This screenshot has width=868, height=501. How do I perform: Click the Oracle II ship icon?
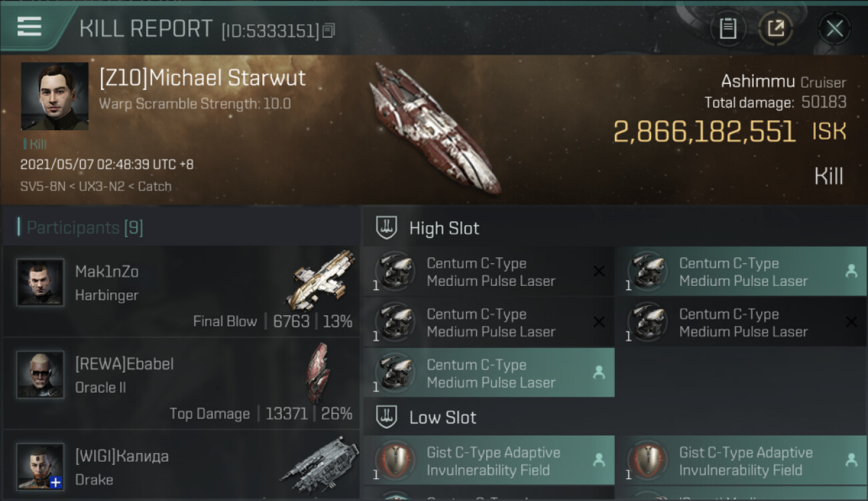[318, 371]
